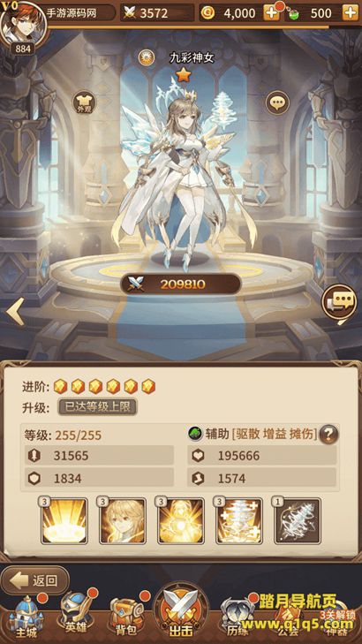This screenshot has height=644, width=362.
Task: Show previous hero with left arrow
Action: tap(15, 312)
